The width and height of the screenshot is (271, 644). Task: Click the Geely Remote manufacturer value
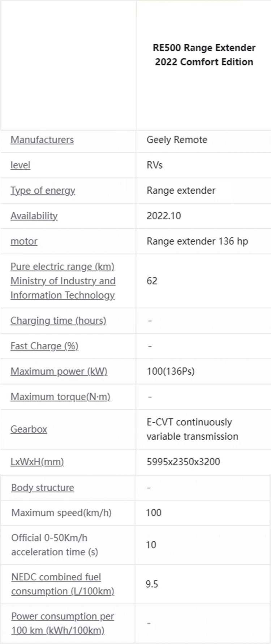(x=177, y=140)
